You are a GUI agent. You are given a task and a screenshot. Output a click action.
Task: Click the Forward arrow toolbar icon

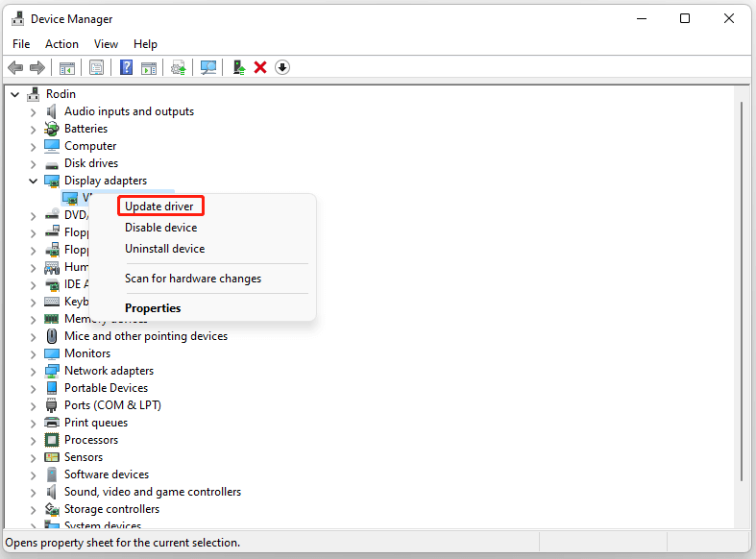[x=37, y=67]
